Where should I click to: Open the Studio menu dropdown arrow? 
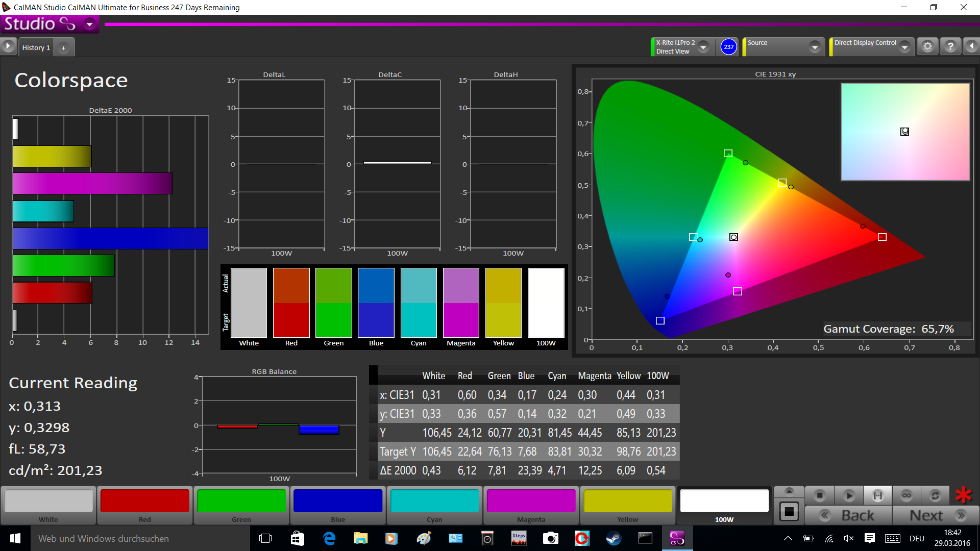click(90, 24)
